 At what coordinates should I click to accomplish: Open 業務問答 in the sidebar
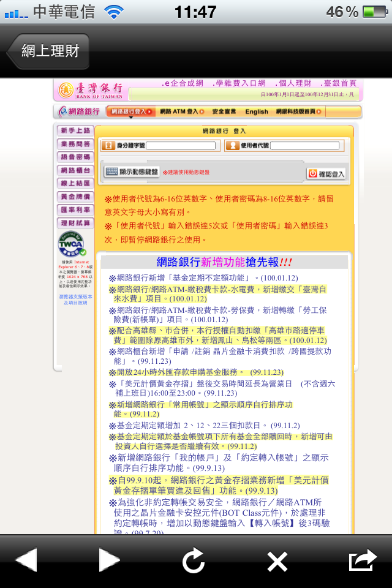pyautogui.click(x=75, y=144)
